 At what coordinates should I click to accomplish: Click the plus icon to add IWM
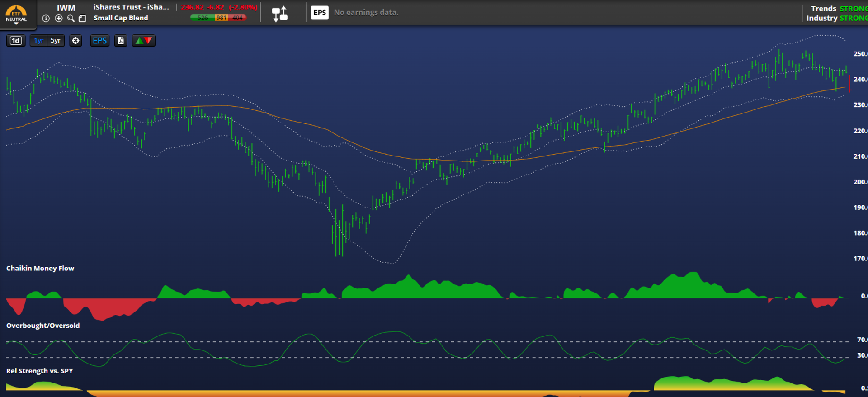pyautogui.click(x=59, y=19)
